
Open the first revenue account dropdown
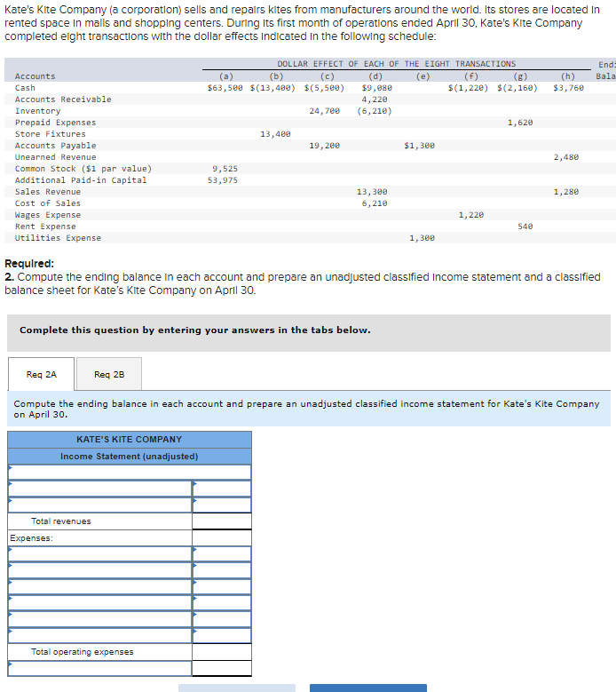click(99, 489)
